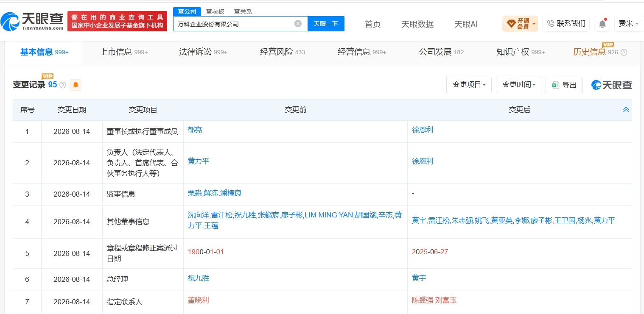
Task: Open the 黄亚英 director link
Action: 502,221
